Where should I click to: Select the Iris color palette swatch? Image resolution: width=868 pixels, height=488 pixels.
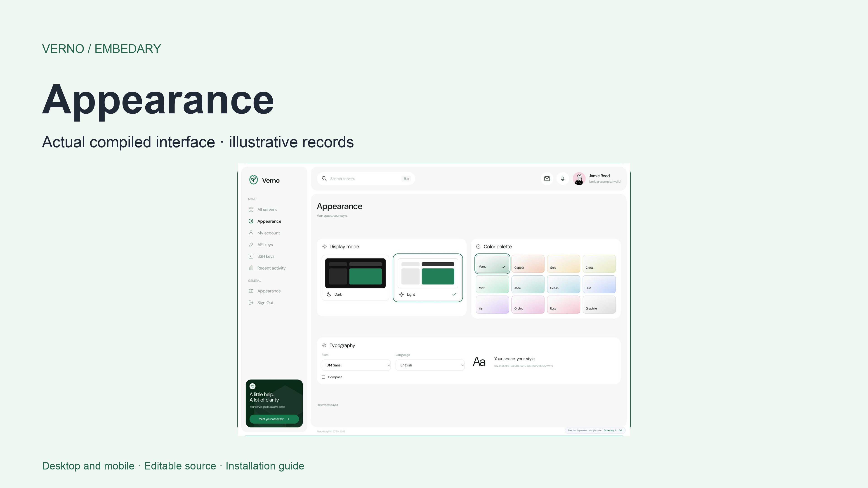492,305
